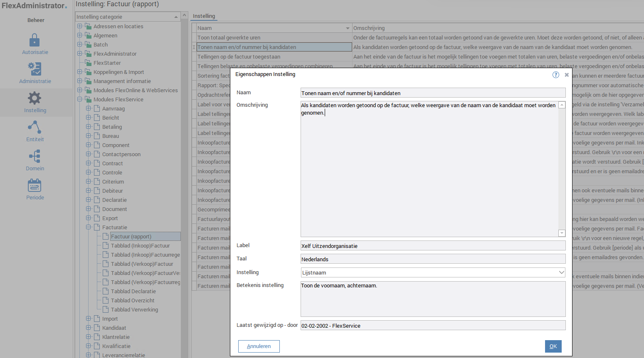This screenshot has height=358, width=644.
Task: Click into the Label input field
Action: pyautogui.click(x=432, y=246)
